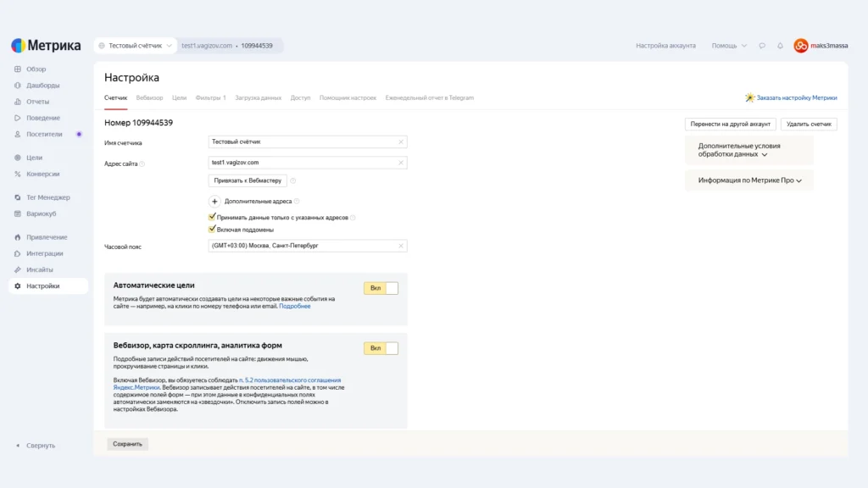Expand Дополнительные условия обработки данных
Image resolution: width=868 pixels, height=488 pixels.
coord(749,150)
